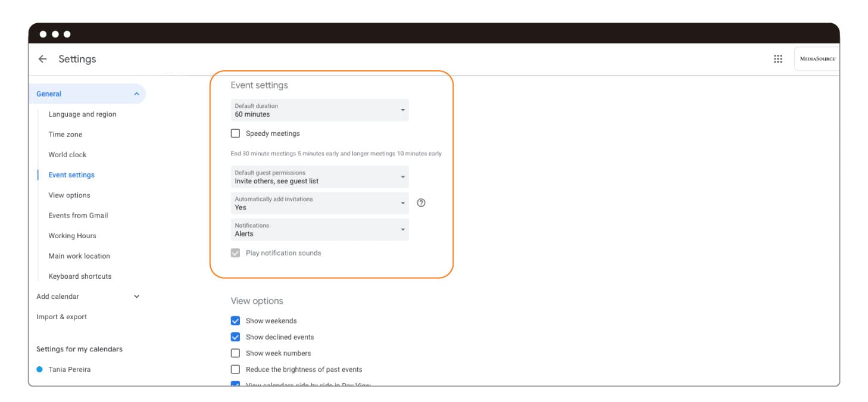868x402 pixels.
Task: Enable Show week numbers checkbox
Action: tap(235, 353)
